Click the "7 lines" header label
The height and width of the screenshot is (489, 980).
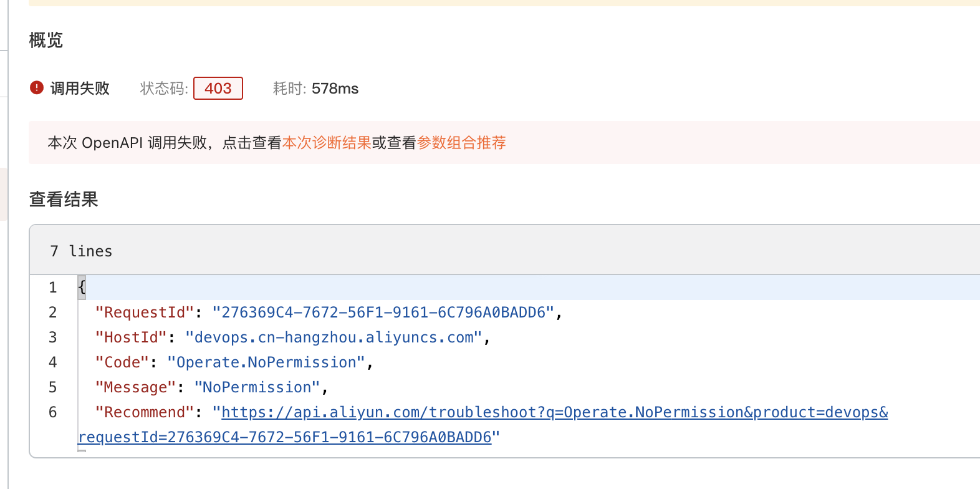coord(81,251)
